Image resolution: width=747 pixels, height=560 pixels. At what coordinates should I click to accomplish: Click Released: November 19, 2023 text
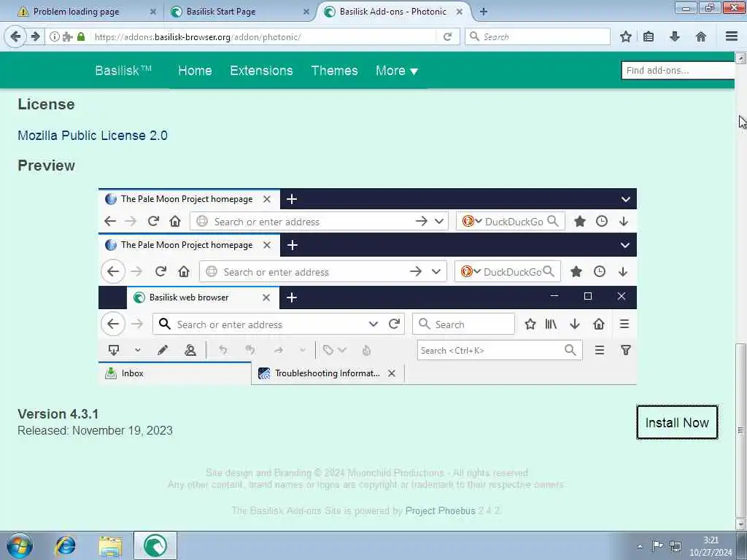[96, 430]
